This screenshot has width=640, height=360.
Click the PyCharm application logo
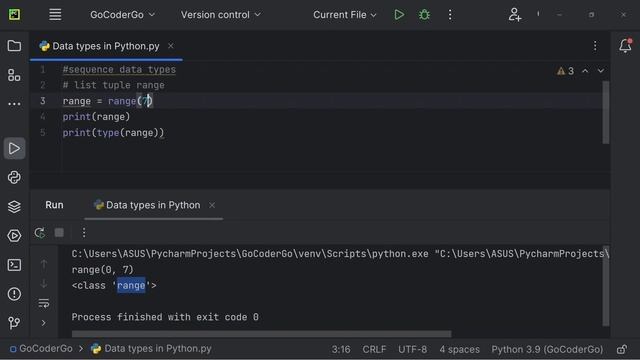[14, 15]
